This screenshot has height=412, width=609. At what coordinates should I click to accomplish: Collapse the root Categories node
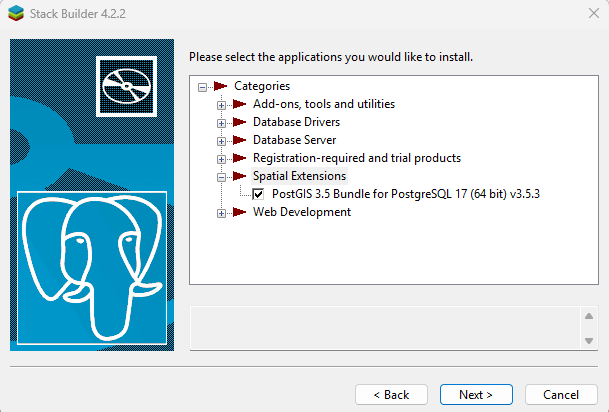[204, 86]
